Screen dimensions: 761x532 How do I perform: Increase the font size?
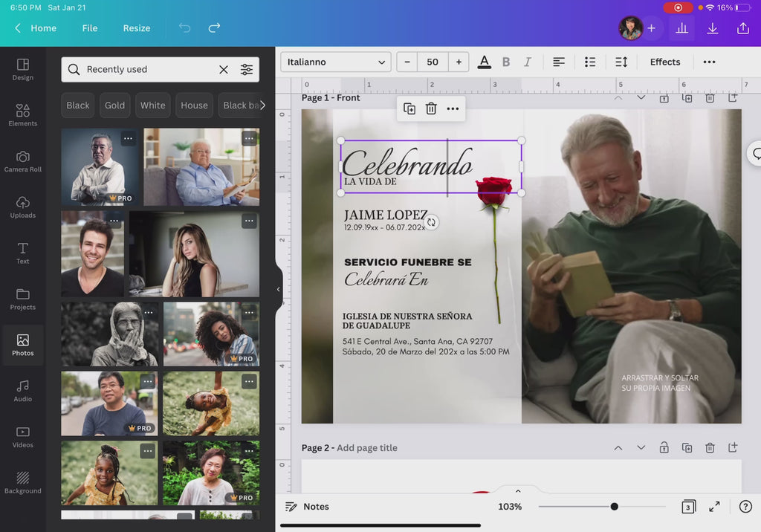(459, 62)
